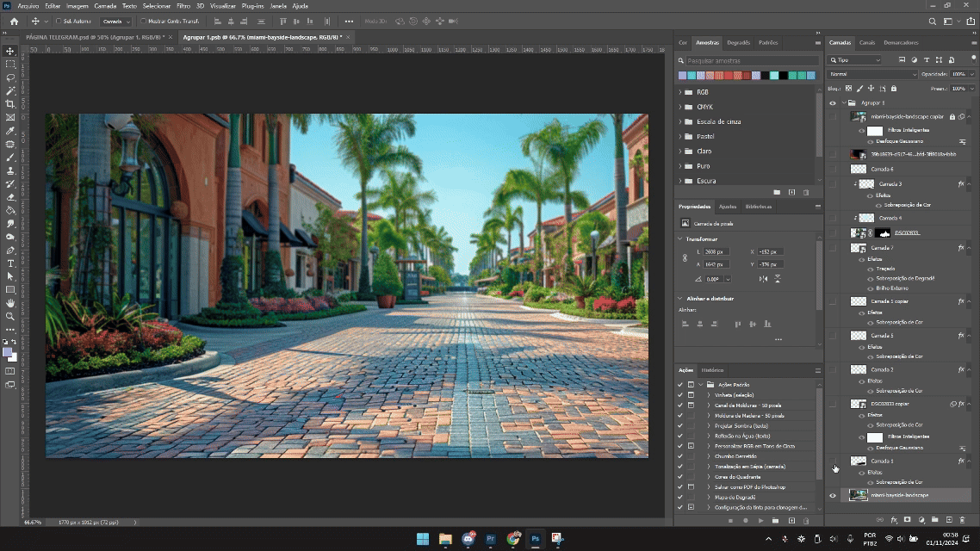980x551 pixels.
Task: Click the Home icon in options bar
Action: coord(14,22)
